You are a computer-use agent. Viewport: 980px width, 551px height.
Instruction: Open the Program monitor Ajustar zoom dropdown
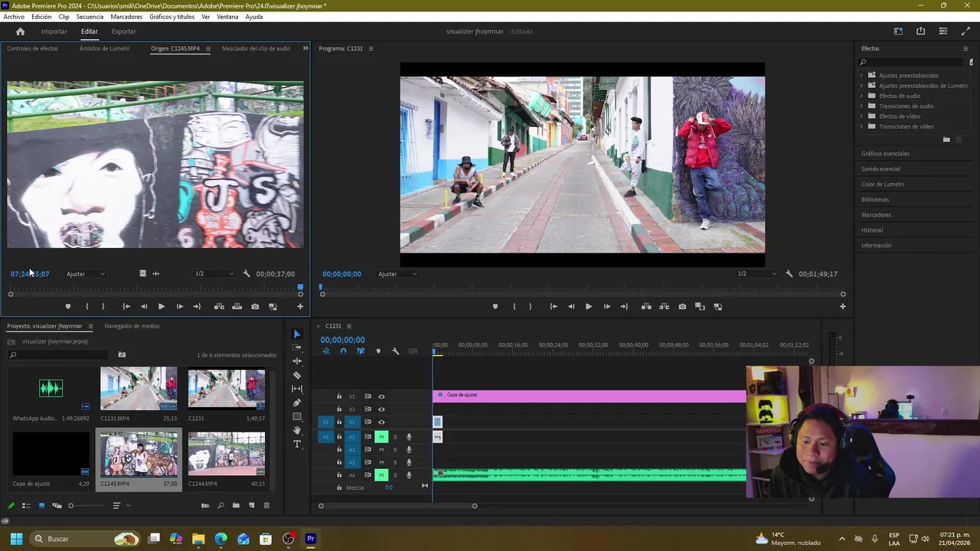pos(397,274)
